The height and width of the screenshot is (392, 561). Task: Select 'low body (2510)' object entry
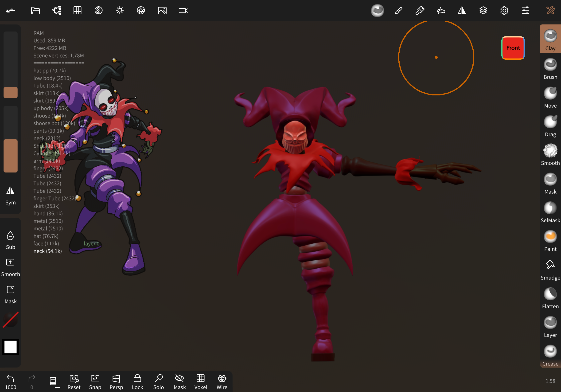(x=52, y=78)
